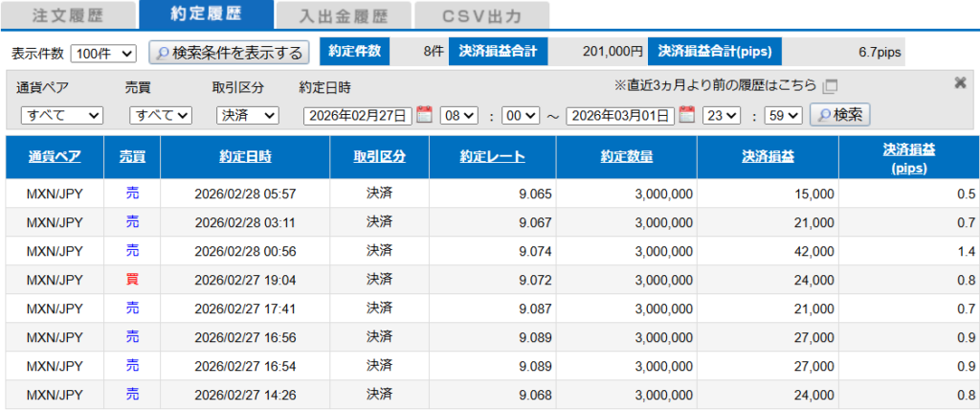This screenshot has width=980, height=411.
Task: Sort by 約定日時 column header
Action: click(244, 157)
